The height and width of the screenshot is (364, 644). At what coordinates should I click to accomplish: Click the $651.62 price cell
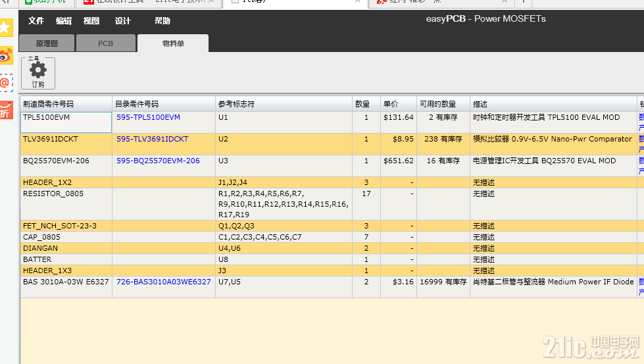pos(399,166)
